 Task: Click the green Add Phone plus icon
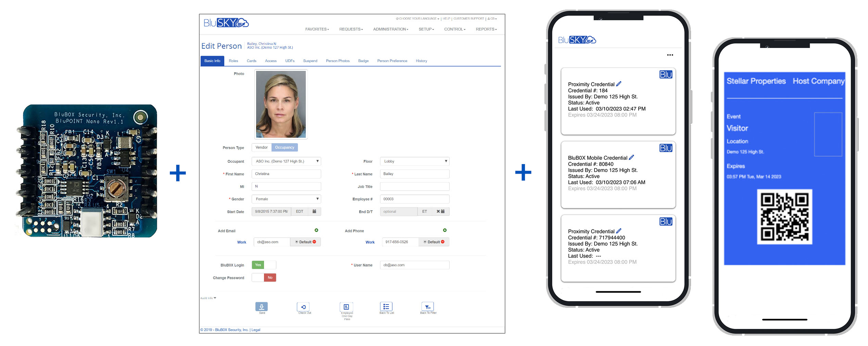[445, 230]
